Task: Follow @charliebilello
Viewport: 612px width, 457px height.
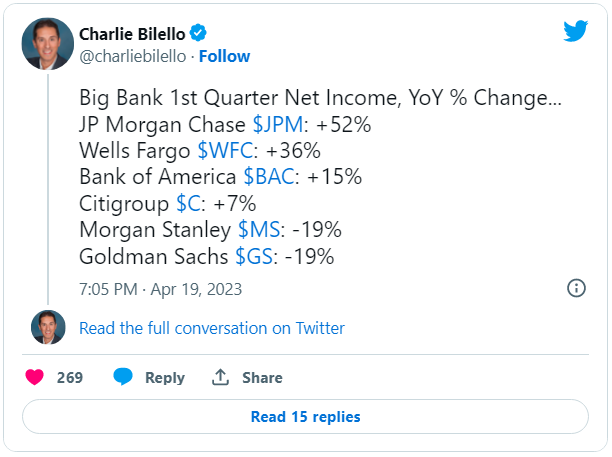Action: click(224, 56)
